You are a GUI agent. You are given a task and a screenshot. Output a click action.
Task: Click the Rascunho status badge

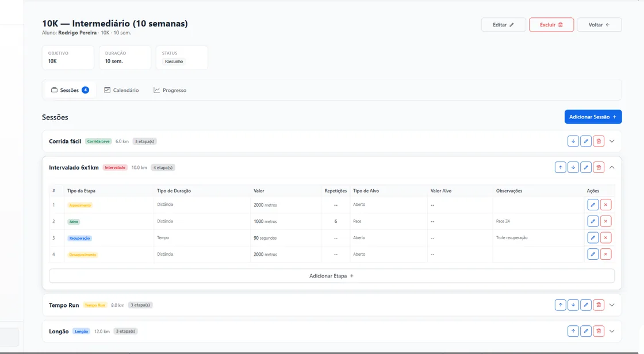click(174, 61)
